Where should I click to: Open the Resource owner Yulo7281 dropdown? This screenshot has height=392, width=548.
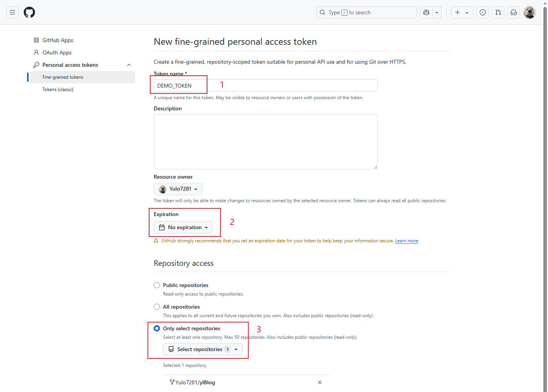tap(178, 189)
